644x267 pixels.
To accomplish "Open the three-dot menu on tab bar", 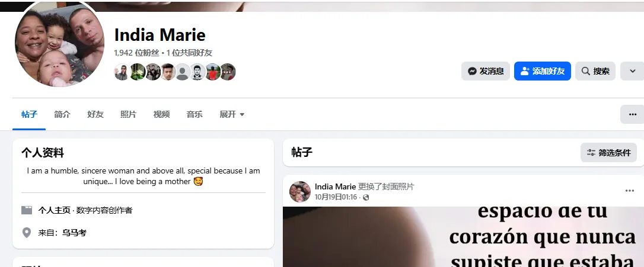I will (x=633, y=114).
